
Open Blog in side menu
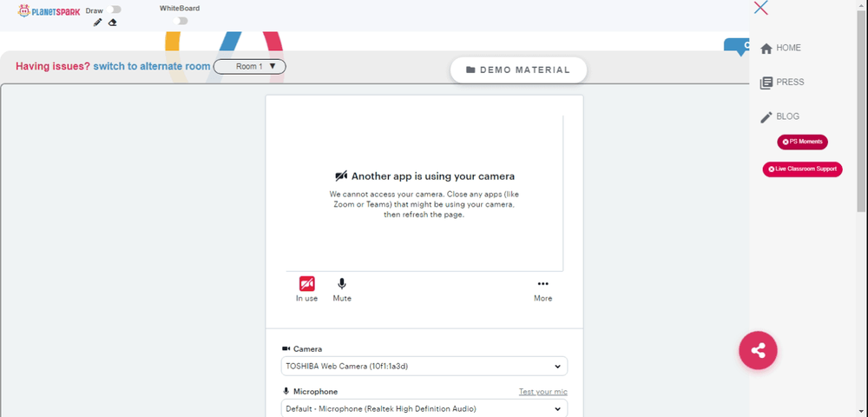[x=779, y=117]
